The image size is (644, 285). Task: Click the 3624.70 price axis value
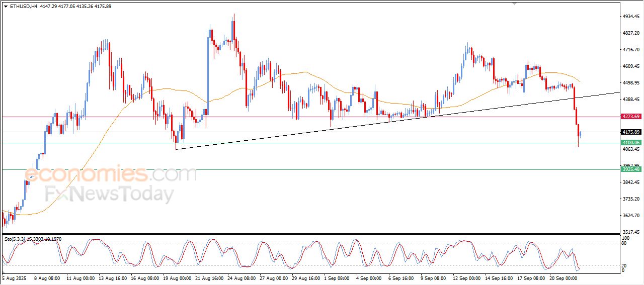pos(631,216)
